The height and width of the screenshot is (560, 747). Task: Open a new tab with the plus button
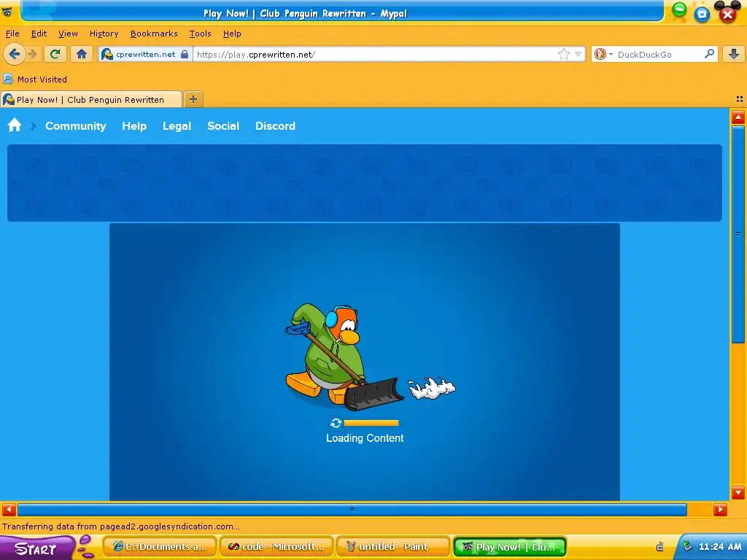[x=193, y=99]
